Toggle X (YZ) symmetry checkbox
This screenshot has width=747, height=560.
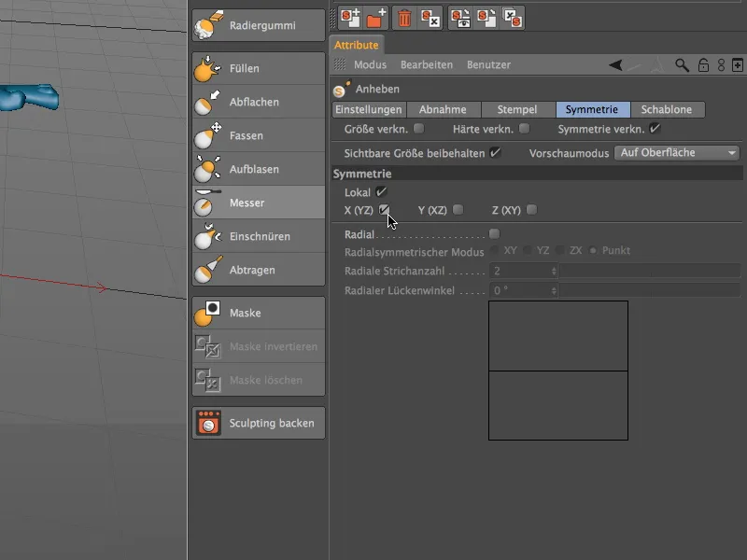click(x=384, y=209)
